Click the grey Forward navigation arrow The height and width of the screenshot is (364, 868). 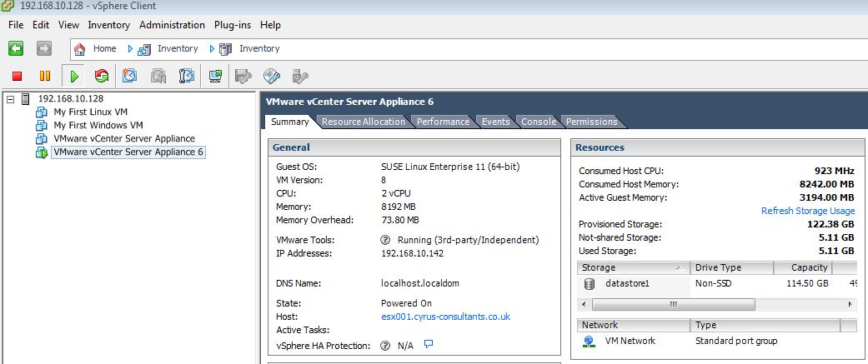pos(43,48)
